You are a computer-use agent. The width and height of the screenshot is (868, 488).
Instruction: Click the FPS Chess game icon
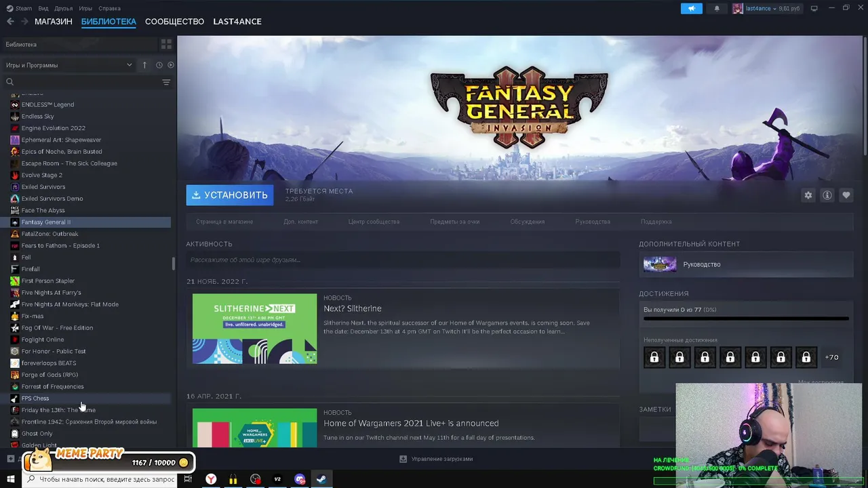[x=15, y=399]
